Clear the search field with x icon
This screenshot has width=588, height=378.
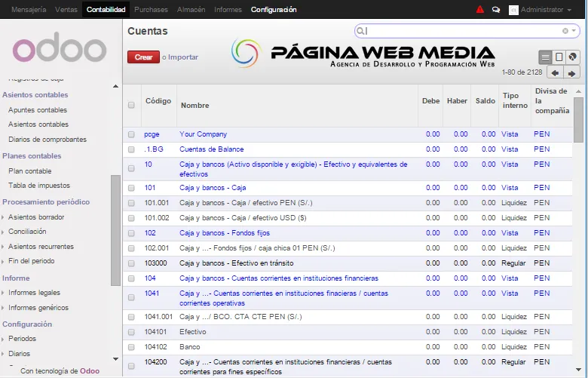click(565, 31)
